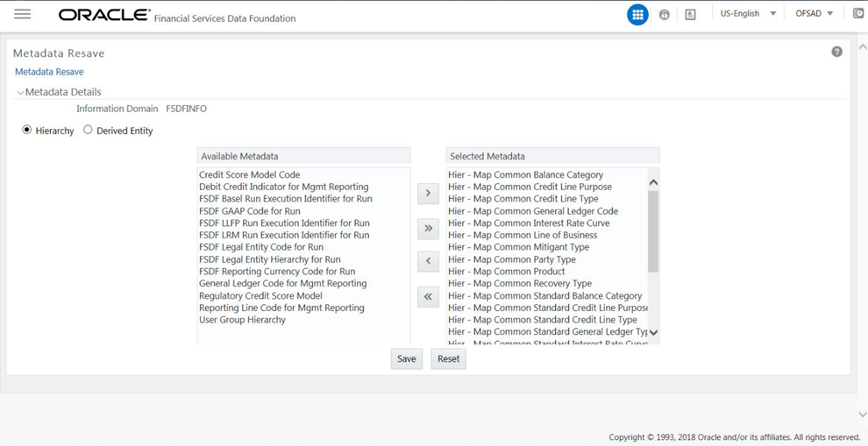
Task: Select FSDF Legal Entity Hierarchy for Run
Action: tap(270, 259)
